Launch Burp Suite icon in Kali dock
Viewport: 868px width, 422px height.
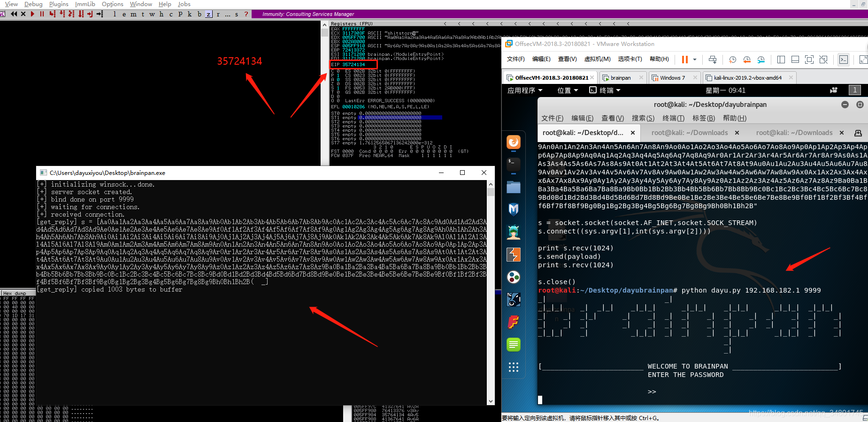pos(514,255)
